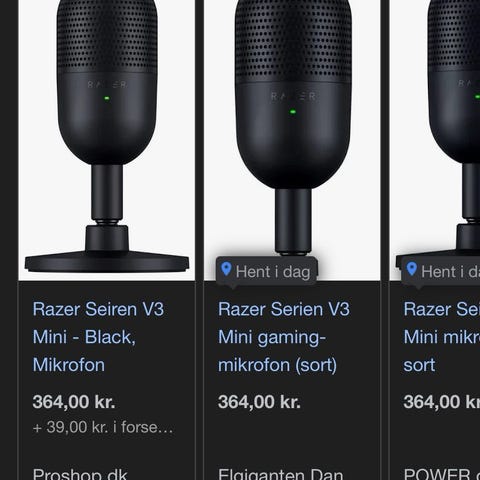Open the partially visible POWER microphone image
Screen dimensions: 480x480
(x=435, y=140)
